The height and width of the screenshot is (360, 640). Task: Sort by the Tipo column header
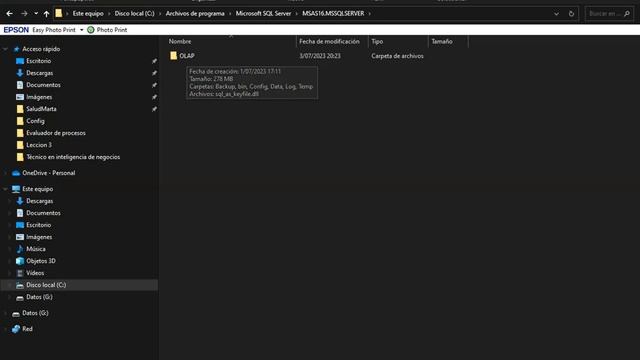(377, 41)
